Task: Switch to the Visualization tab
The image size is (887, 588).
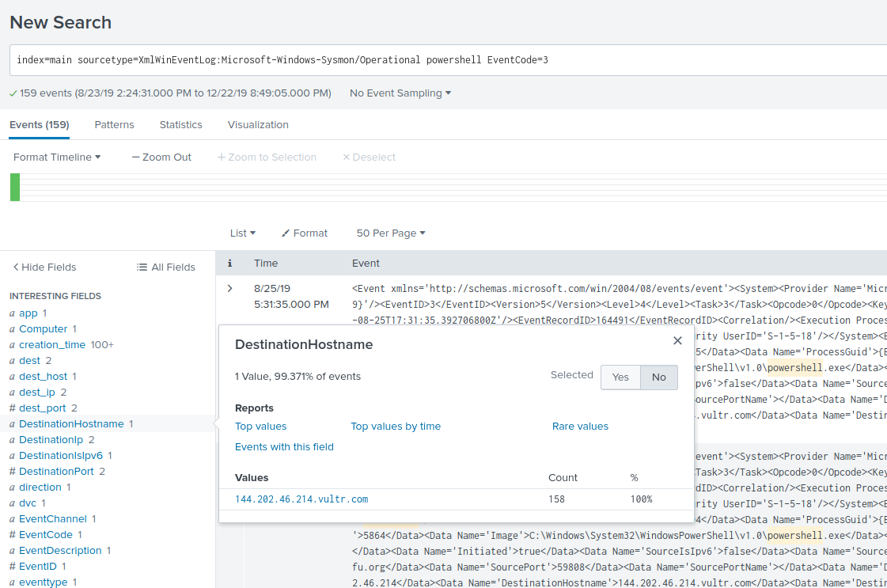Action: pos(258,124)
